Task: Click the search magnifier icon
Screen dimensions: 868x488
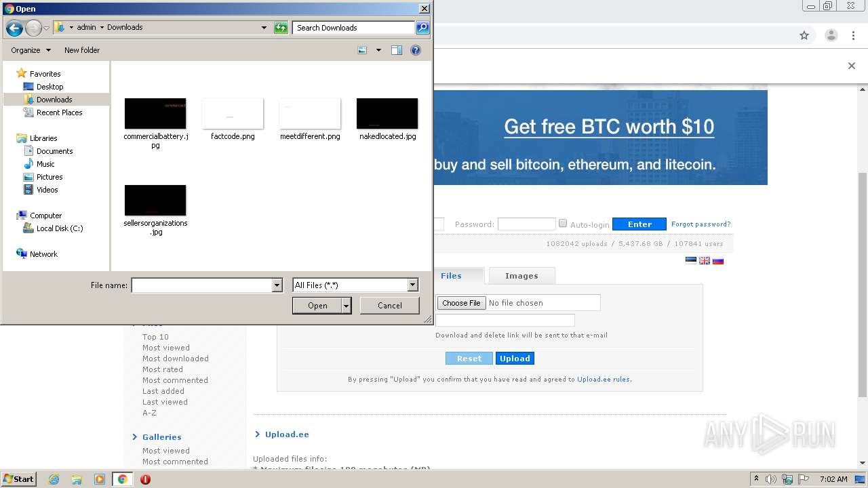Action: coord(422,28)
